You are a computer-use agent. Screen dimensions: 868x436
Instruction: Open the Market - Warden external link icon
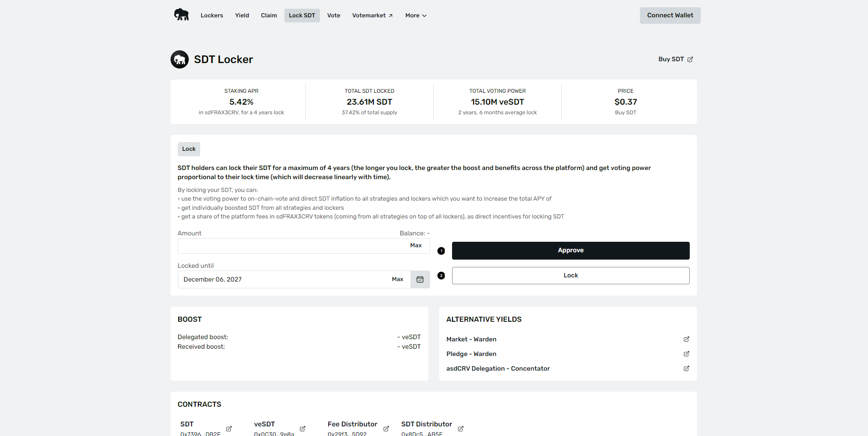pos(686,339)
